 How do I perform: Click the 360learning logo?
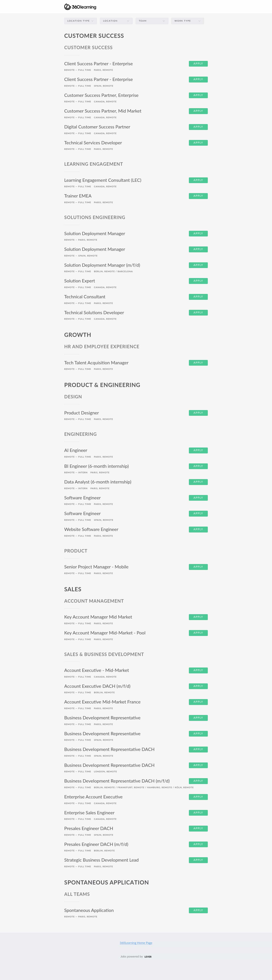[80, 7]
